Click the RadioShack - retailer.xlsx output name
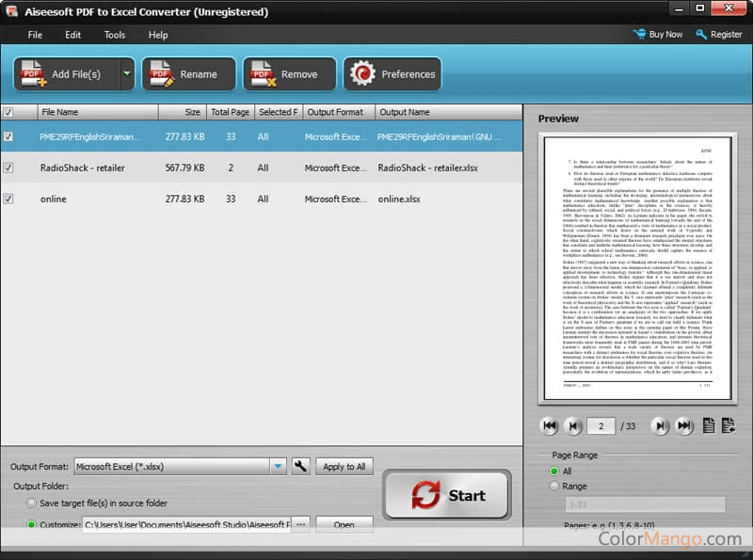This screenshot has height=560, width=753. (x=428, y=168)
